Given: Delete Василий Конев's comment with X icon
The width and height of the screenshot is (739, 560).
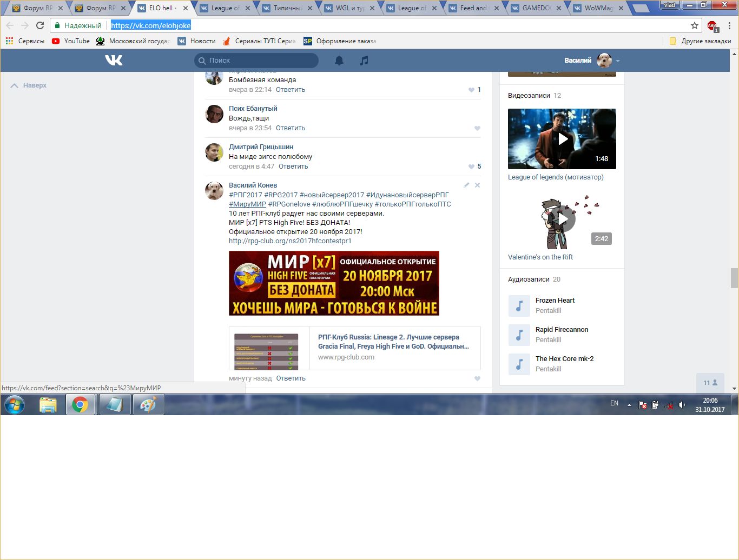Looking at the screenshot, I should tap(477, 185).
